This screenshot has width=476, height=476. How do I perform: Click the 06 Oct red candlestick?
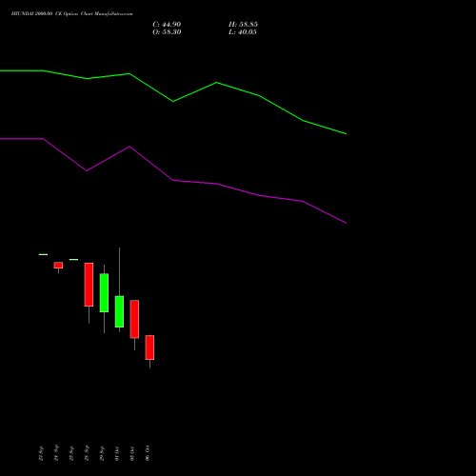point(149,347)
